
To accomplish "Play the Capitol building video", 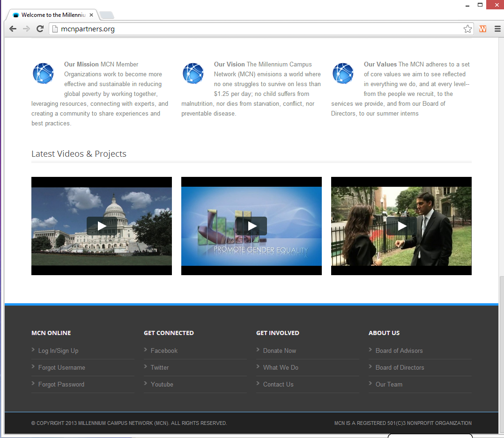I will 102,226.
